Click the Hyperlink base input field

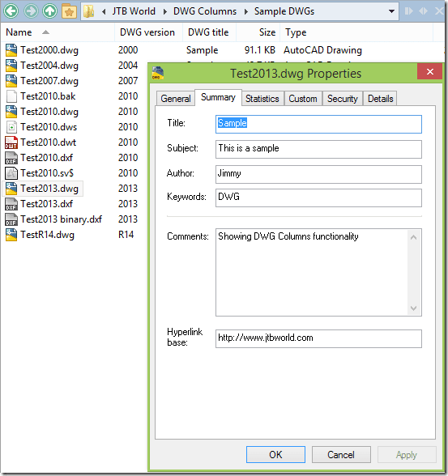(x=318, y=338)
